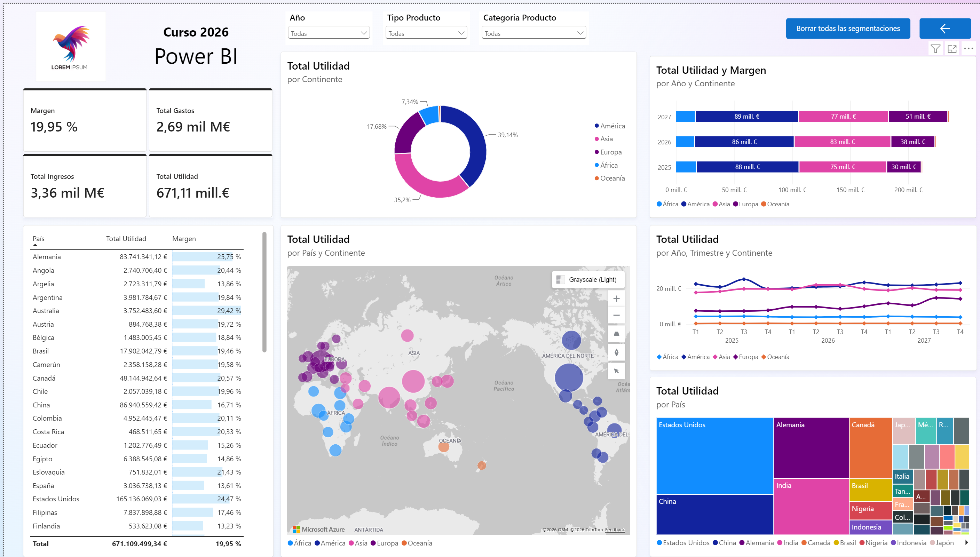980x557 pixels.
Task: Select the Italia treemap tile
Action: [x=903, y=476]
